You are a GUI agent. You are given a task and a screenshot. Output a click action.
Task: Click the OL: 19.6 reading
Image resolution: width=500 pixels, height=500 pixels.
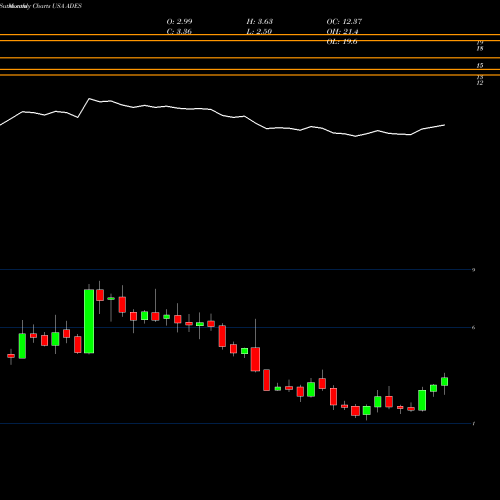pyautogui.click(x=342, y=42)
